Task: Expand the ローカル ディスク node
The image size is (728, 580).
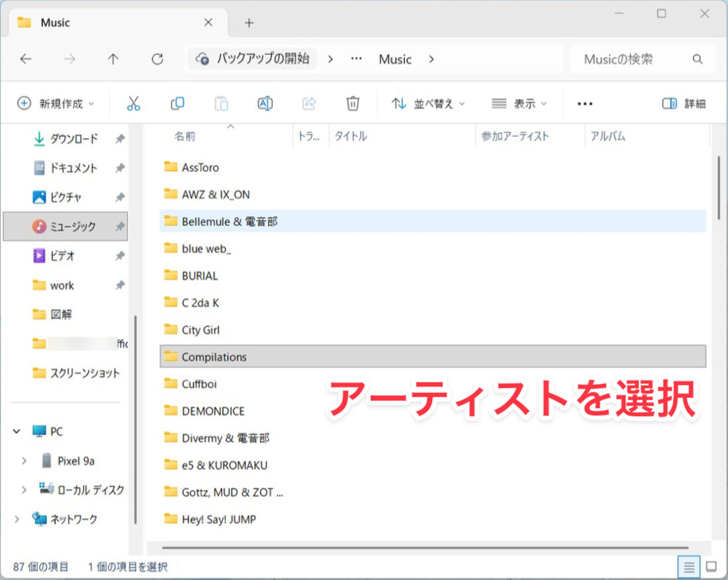Action: [24, 490]
